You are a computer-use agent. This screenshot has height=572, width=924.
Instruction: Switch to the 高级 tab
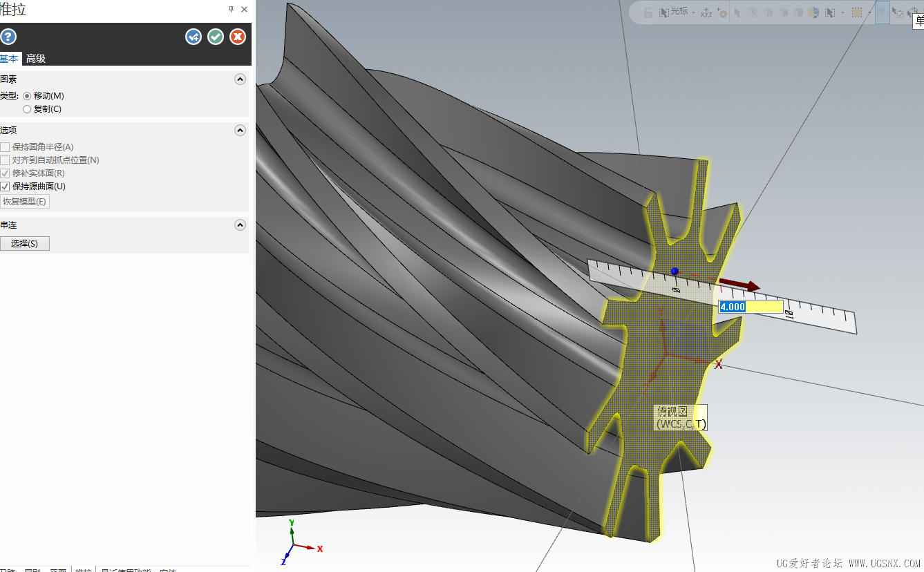36,59
